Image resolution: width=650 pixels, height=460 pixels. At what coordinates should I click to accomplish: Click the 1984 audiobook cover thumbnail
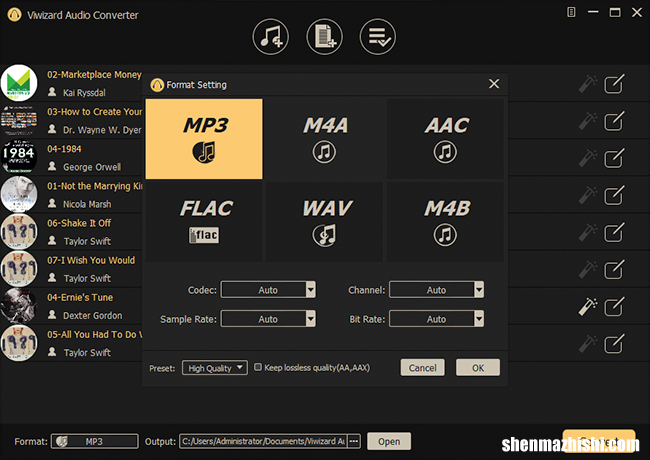[x=19, y=157]
